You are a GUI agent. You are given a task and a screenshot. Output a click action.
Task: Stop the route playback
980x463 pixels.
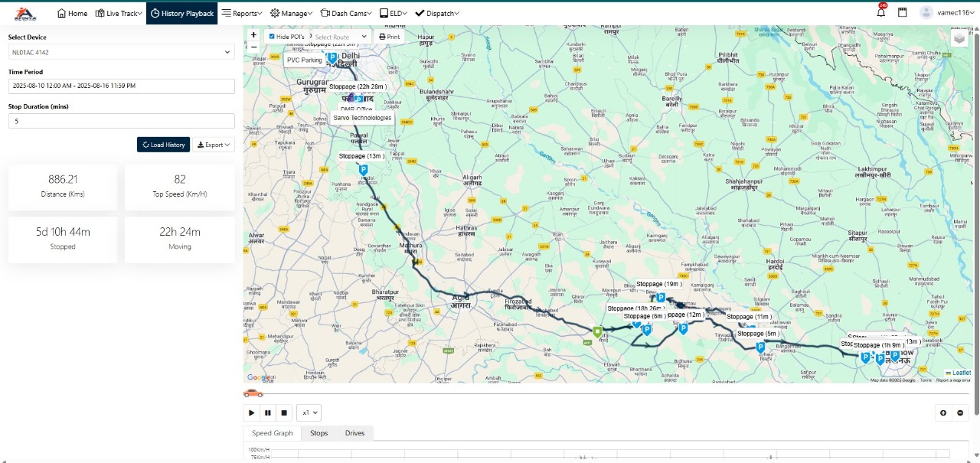point(284,412)
